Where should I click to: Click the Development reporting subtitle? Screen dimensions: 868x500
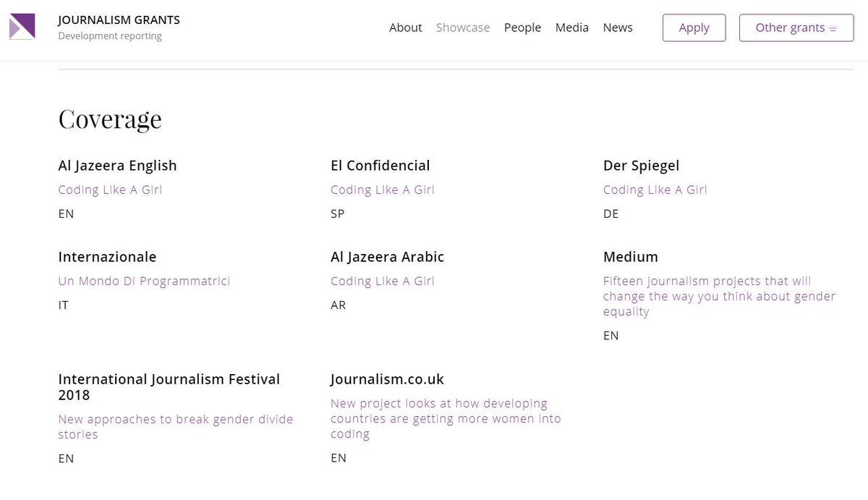110,35
